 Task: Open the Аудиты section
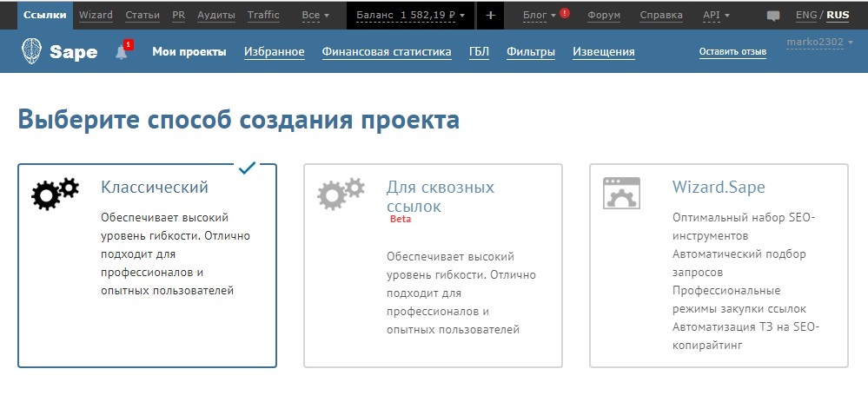click(x=215, y=15)
